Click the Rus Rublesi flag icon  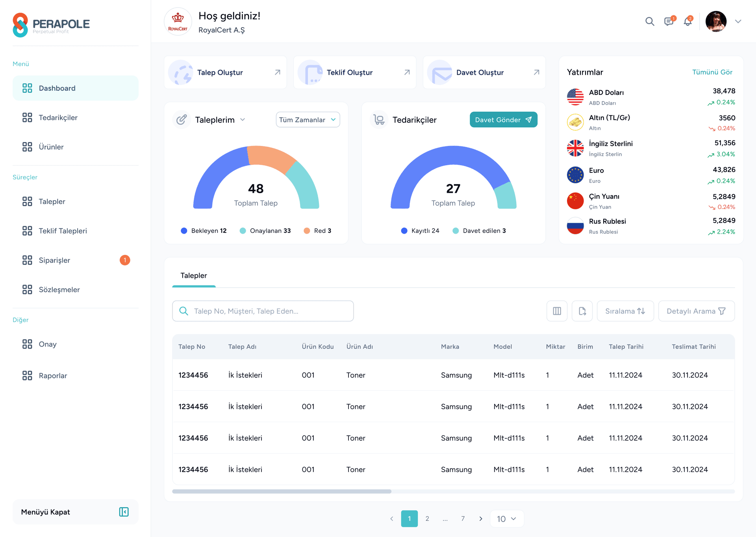(575, 226)
